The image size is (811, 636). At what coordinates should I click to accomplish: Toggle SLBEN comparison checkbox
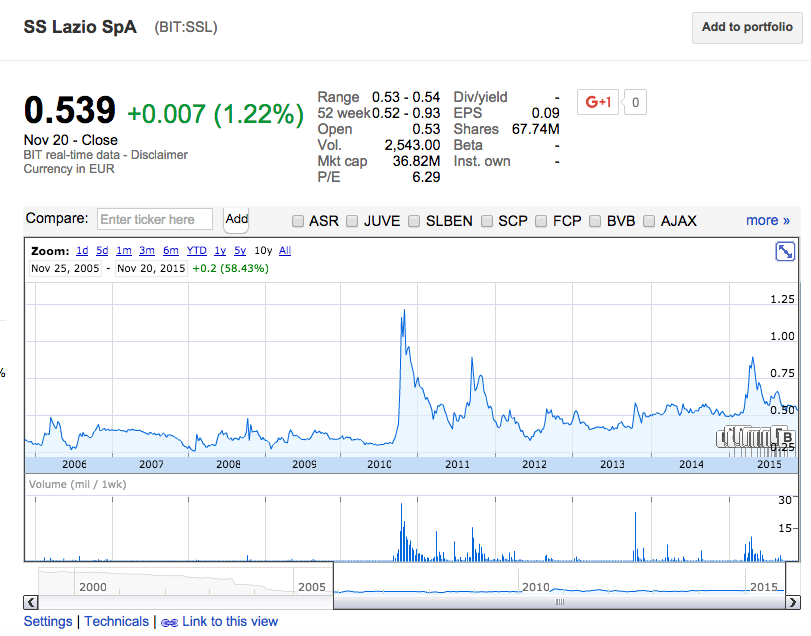[414, 221]
